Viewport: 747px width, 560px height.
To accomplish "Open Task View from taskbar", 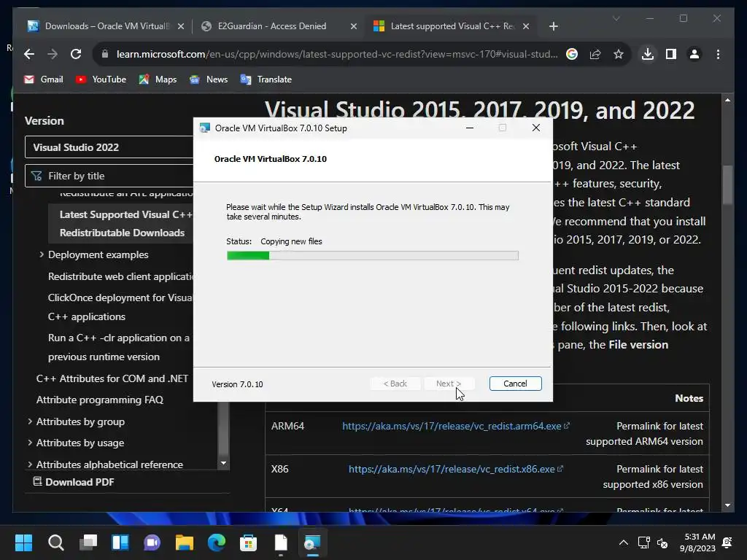I will 88,542.
